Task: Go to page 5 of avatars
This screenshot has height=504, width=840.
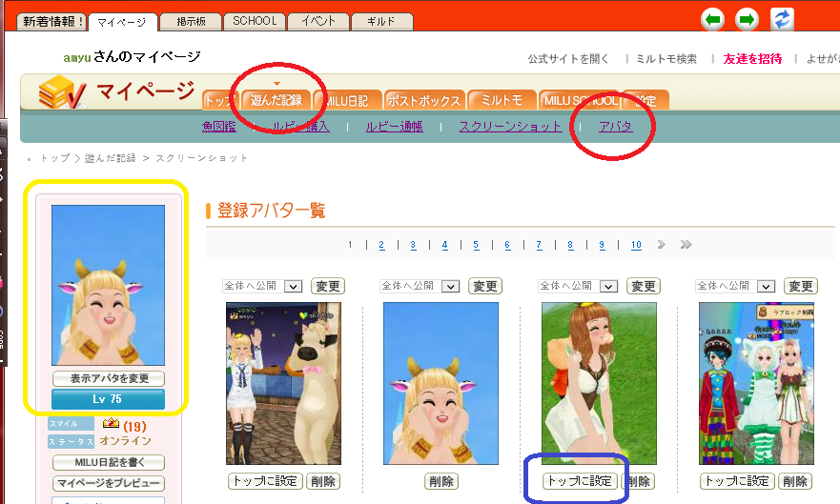Action: (x=476, y=245)
